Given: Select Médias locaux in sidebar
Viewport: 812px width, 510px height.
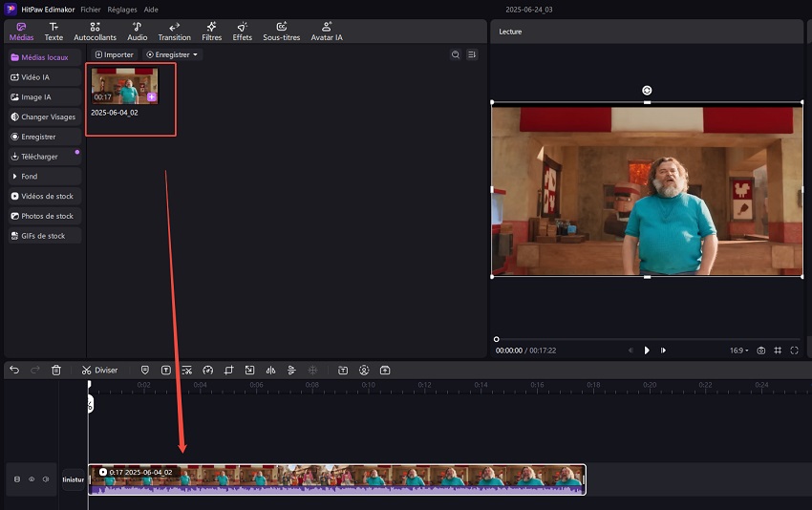Looking at the screenshot, I should 45,57.
